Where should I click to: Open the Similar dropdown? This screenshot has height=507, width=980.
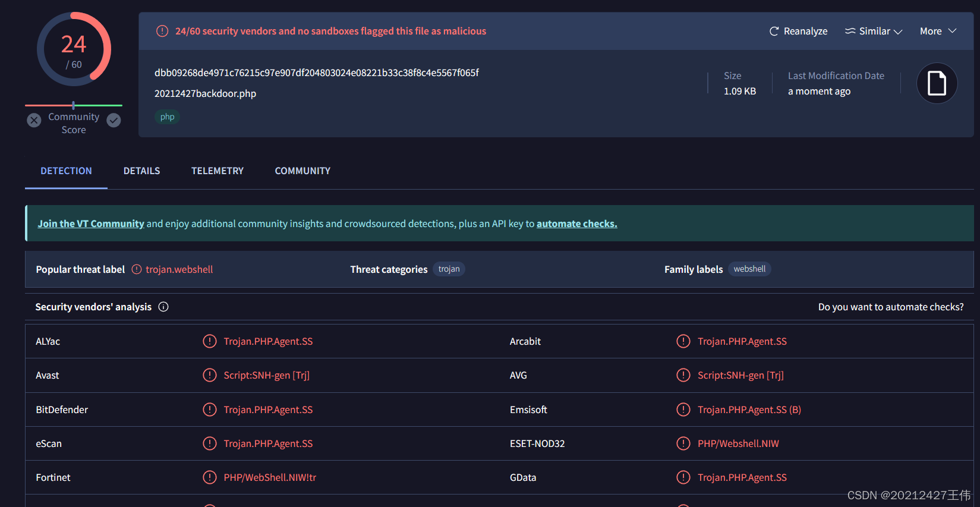click(x=874, y=31)
